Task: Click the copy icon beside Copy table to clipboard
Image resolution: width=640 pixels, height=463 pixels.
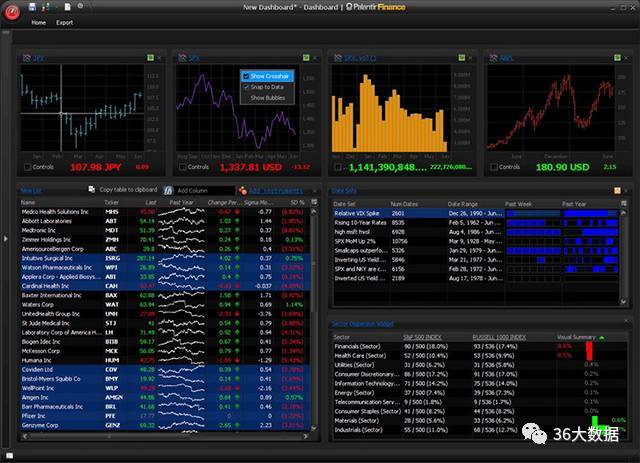Action: [92, 189]
